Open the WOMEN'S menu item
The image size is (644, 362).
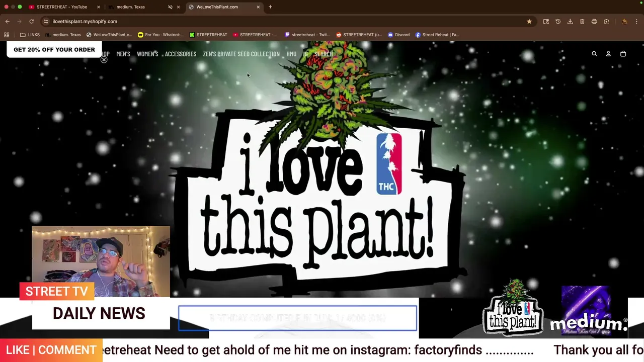[147, 54]
